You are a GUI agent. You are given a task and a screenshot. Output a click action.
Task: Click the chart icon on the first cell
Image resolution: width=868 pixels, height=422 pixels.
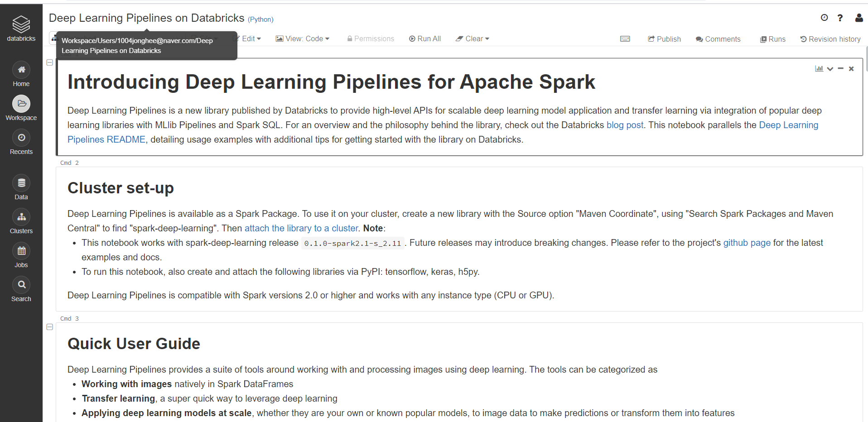[x=819, y=68]
